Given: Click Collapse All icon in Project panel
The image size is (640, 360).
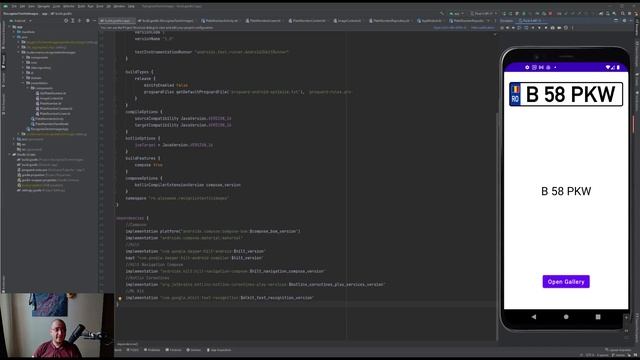Looking at the screenshot, I should coord(80,20).
